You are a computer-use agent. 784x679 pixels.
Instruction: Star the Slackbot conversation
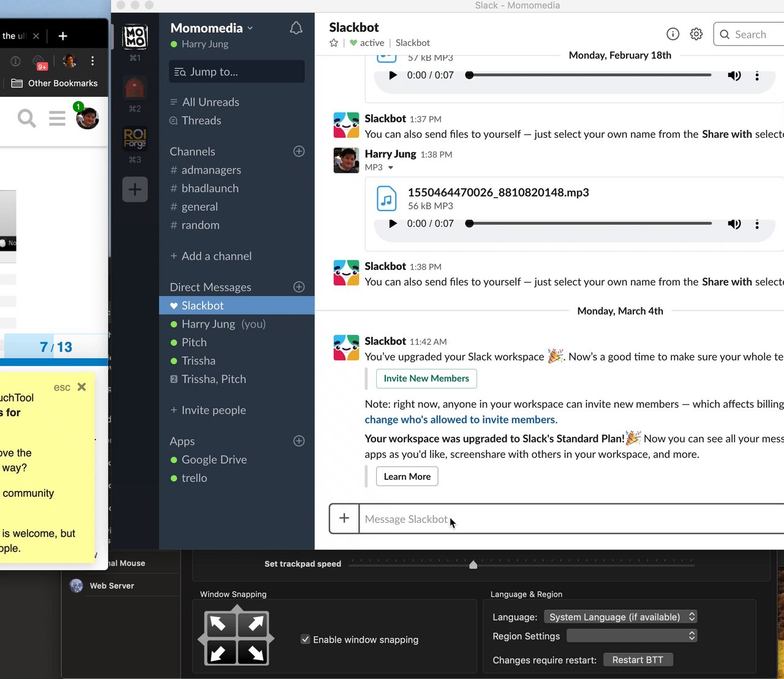pos(334,43)
